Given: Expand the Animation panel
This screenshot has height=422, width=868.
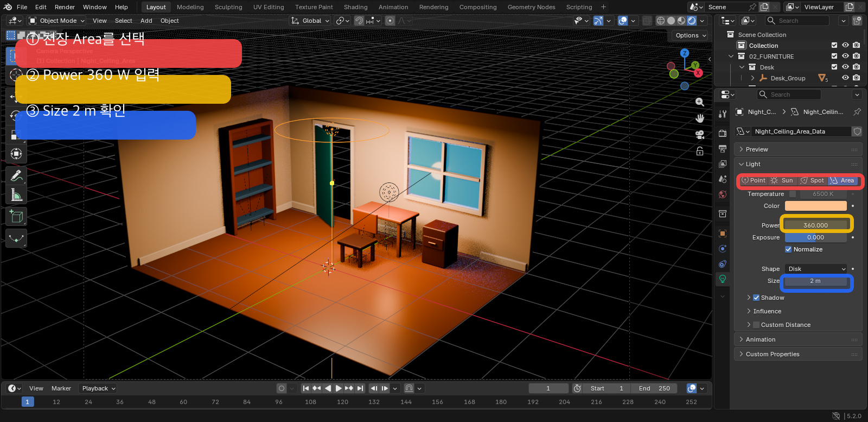Looking at the screenshot, I should (798, 339).
